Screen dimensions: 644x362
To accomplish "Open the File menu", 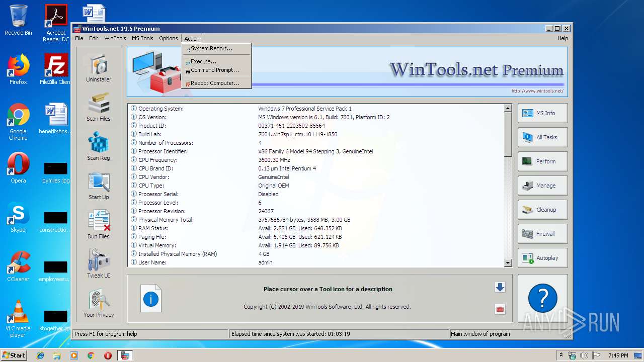I will 79,38.
